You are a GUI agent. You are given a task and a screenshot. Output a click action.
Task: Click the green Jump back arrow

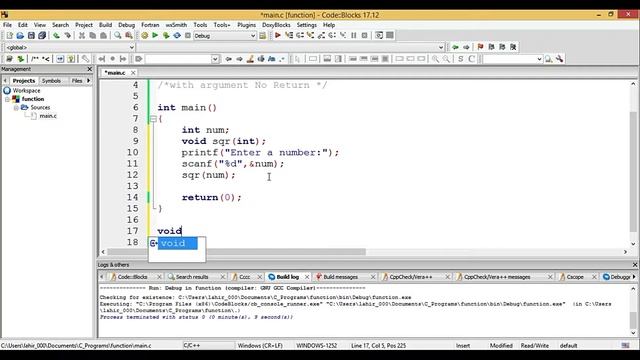point(455,47)
